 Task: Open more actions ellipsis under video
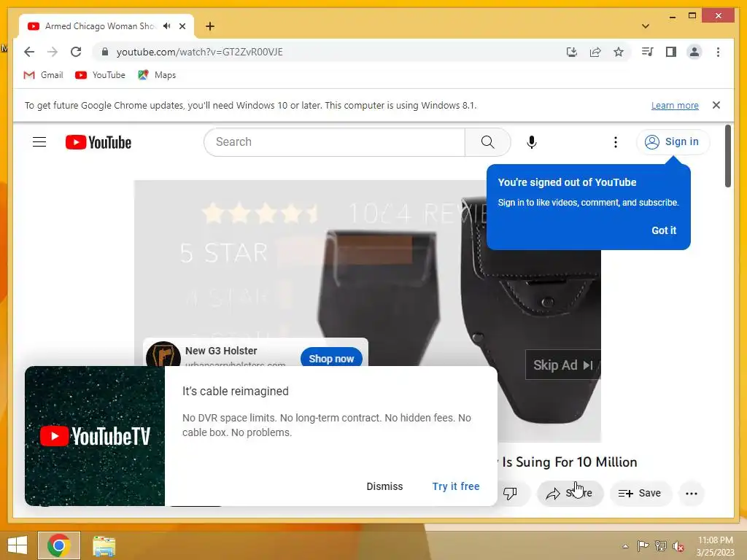692,494
